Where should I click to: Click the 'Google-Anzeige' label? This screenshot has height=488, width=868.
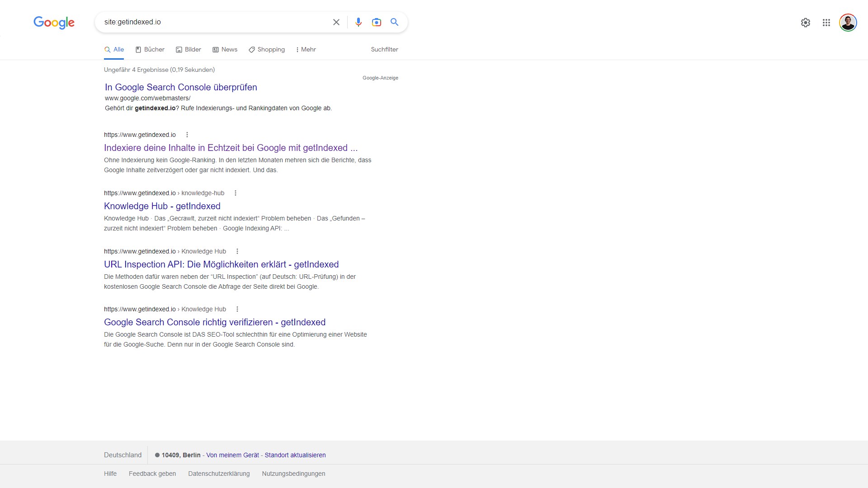(380, 78)
